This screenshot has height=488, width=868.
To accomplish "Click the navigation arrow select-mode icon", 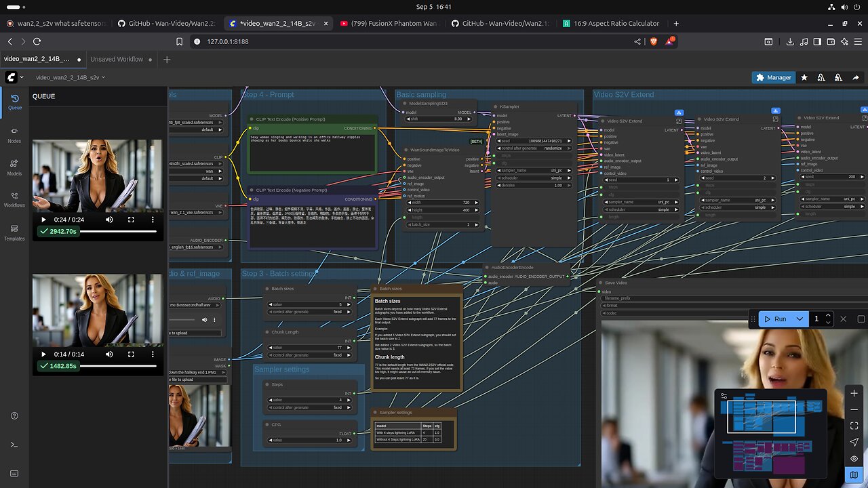I will [x=854, y=443].
